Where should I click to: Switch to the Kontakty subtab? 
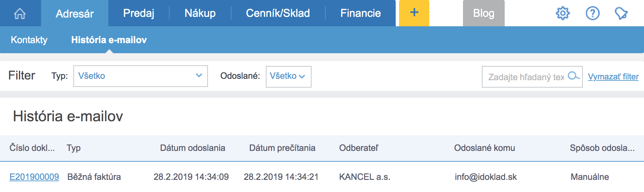[x=29, y=40]
